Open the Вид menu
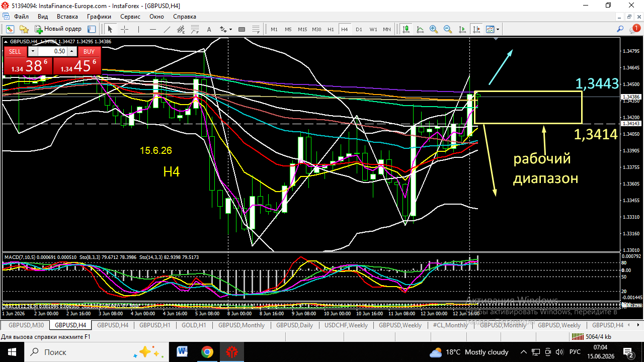 [x=42, y=16]
